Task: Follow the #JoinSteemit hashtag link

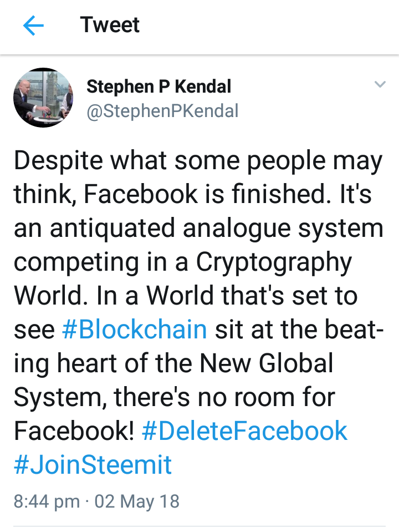Action: (x=93, y=465)
